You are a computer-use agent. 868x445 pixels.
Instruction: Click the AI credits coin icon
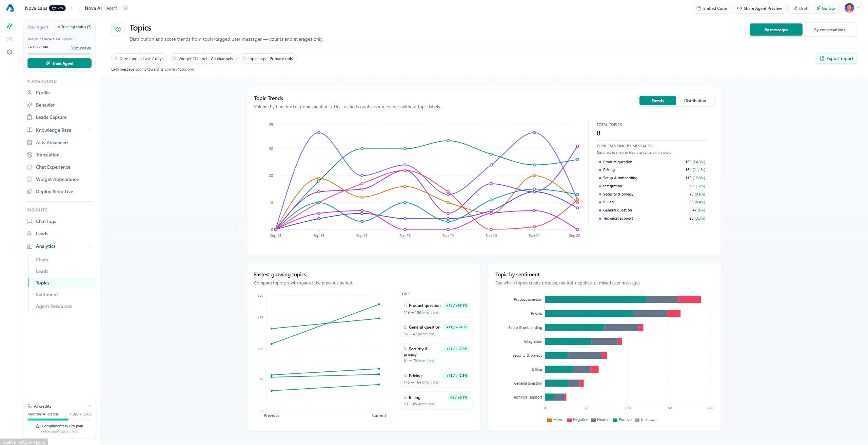(x=30, y=406)
